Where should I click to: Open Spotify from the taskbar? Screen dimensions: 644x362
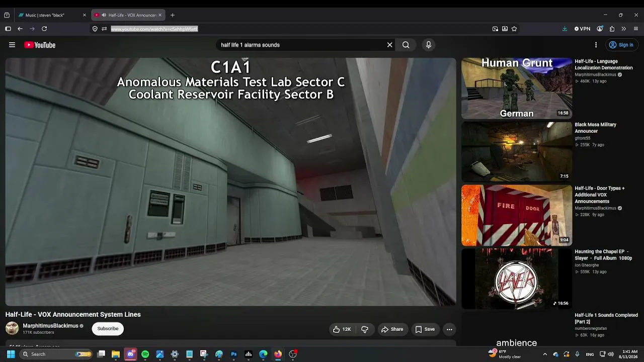(x=145, y=354)
